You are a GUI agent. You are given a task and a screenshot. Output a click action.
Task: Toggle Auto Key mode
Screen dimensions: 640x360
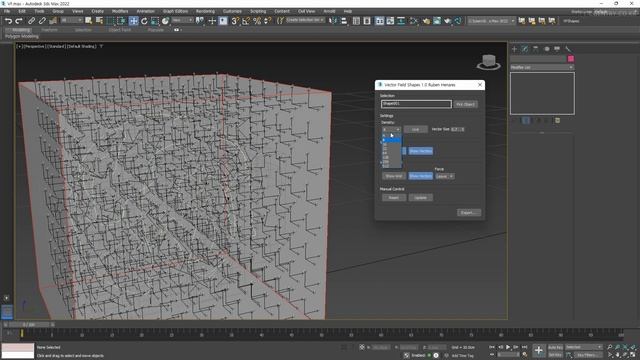coord(555,347)
